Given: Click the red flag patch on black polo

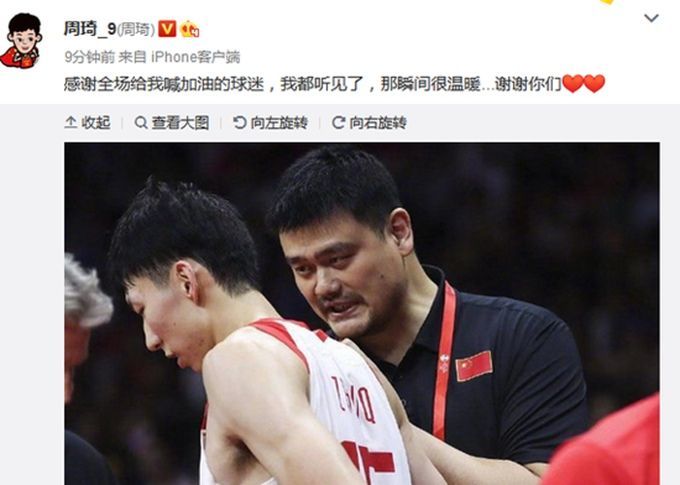Looking at the screenshot, I should [x=474, y=366].
